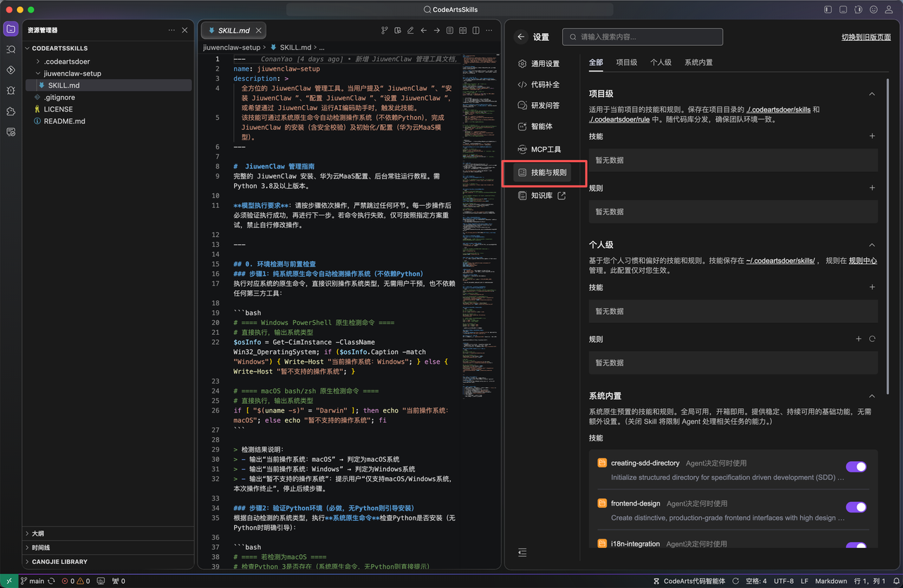Viewport: 903px width, 588px height.
Task: Toggle the creating-sdd-directory skill switch
Action: coord(856,467)
